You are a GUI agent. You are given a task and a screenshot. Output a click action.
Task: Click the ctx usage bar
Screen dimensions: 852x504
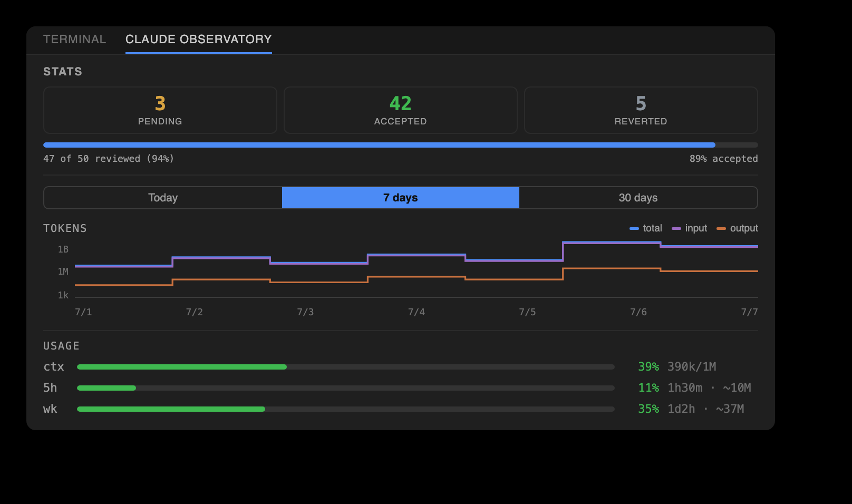coord(346,367)
